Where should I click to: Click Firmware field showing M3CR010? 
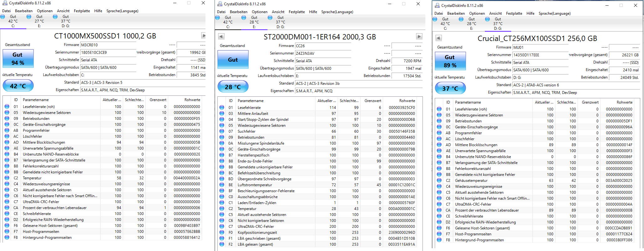pyautogui.click(x=108, y=45)
